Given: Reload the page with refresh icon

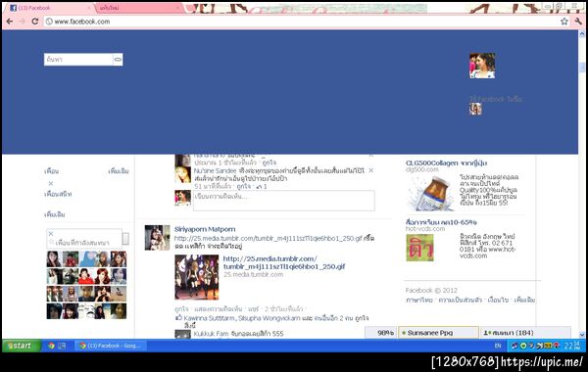Looking at the screenshot, I should [35, 22].
